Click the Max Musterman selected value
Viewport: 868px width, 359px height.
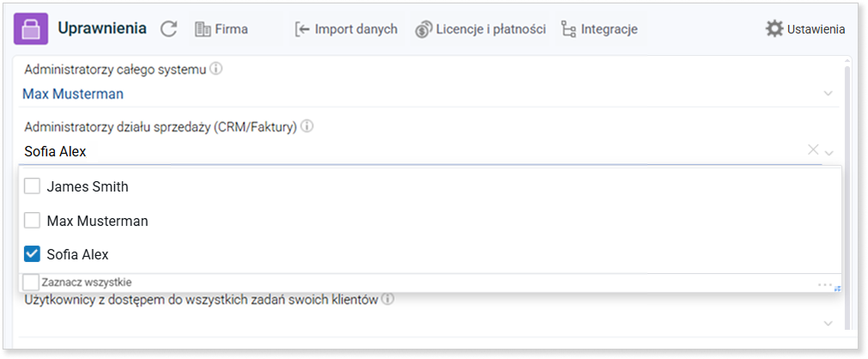(x=73, y=94)
